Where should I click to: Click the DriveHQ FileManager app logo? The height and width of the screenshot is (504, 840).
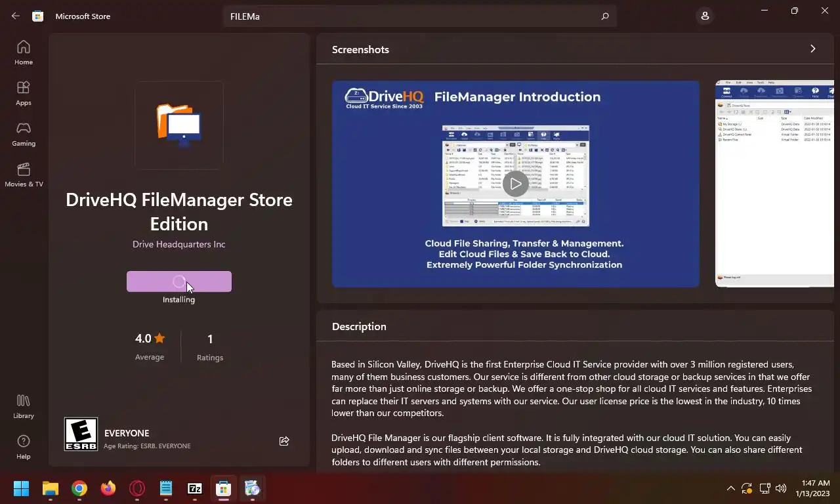click(x=179, y=125)
